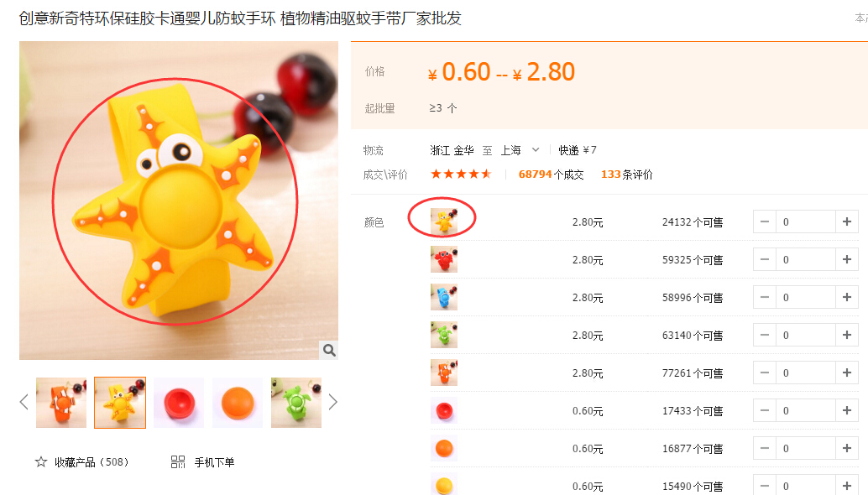Increase quantity for 77261-stock orange fish row

[x=847, y=373]
